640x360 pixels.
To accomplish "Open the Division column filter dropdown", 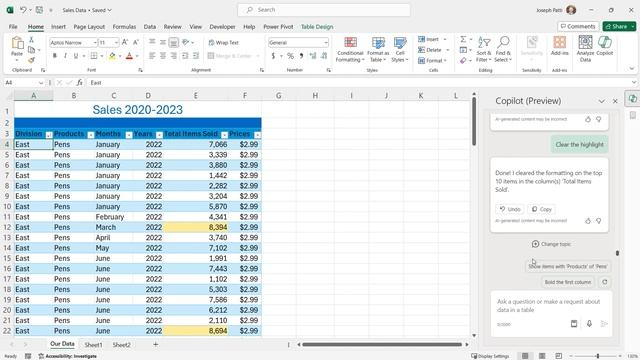I will point(49,135).
